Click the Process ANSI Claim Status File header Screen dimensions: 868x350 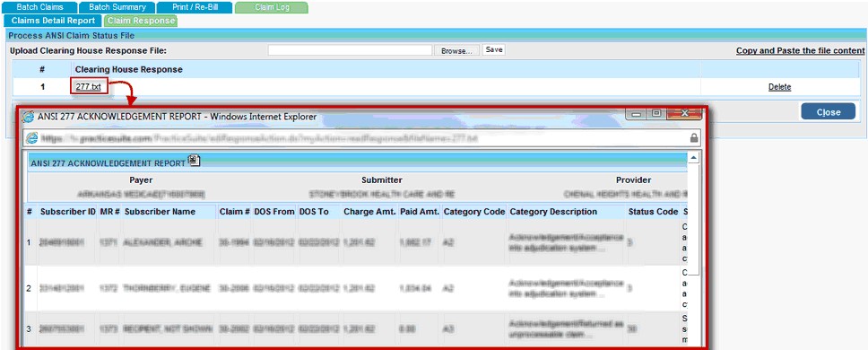click(72, 35)
